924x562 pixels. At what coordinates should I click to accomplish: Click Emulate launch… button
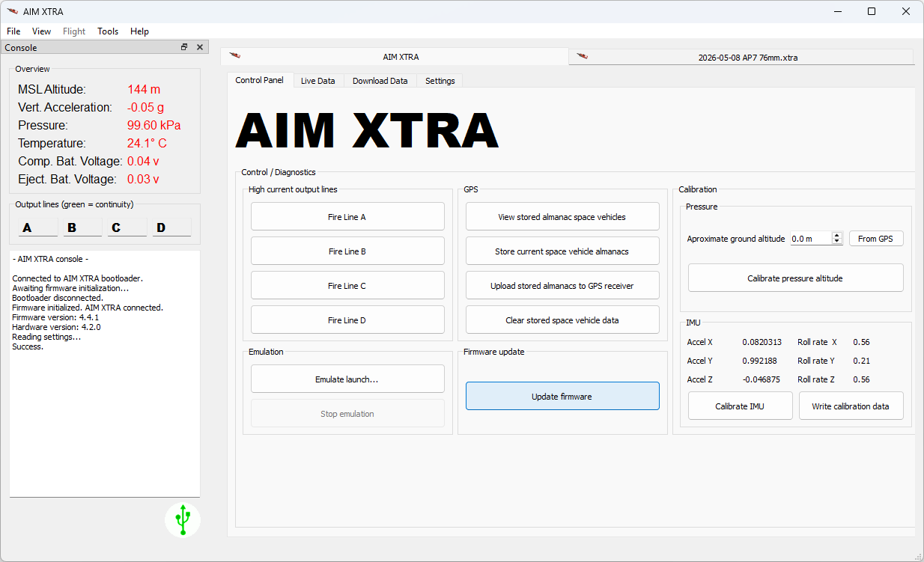[x=347, y=379]
